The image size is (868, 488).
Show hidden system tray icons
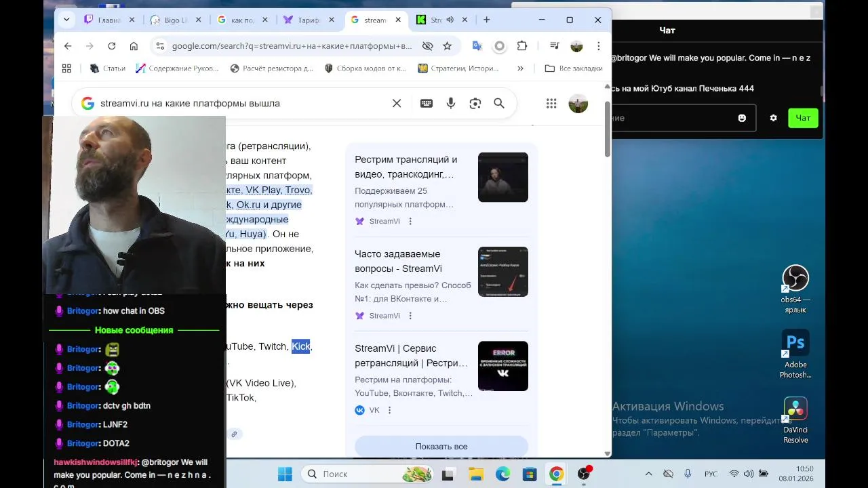coord(648,474)
